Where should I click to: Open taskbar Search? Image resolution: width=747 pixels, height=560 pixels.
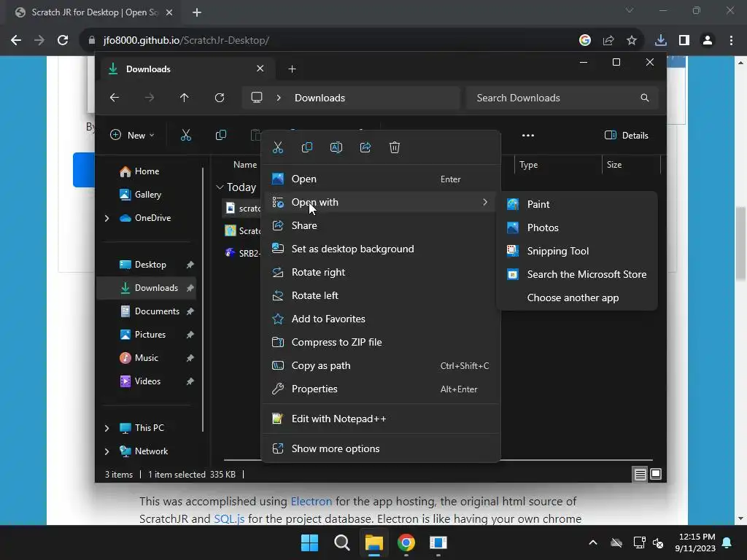(342, 542)
